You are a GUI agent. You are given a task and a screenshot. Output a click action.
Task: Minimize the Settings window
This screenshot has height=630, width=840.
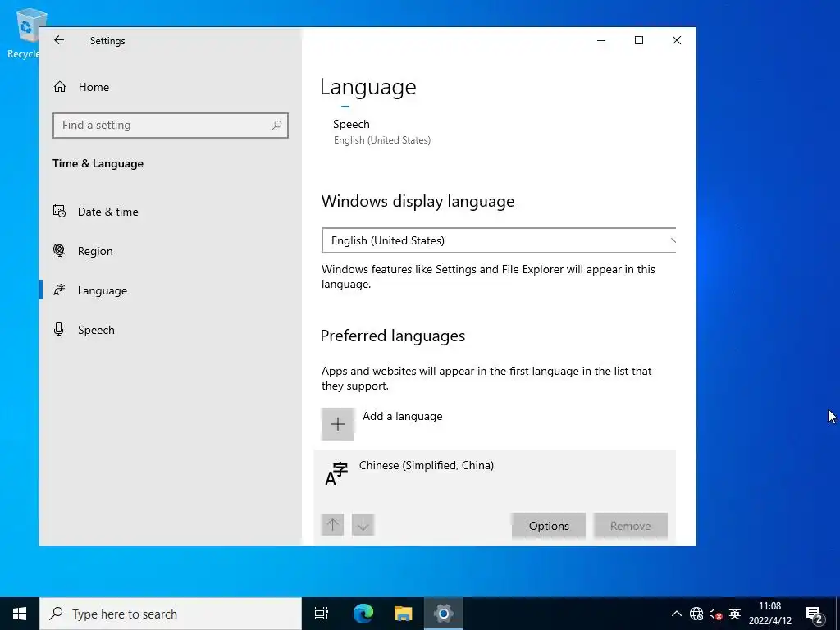coord(601,40)
